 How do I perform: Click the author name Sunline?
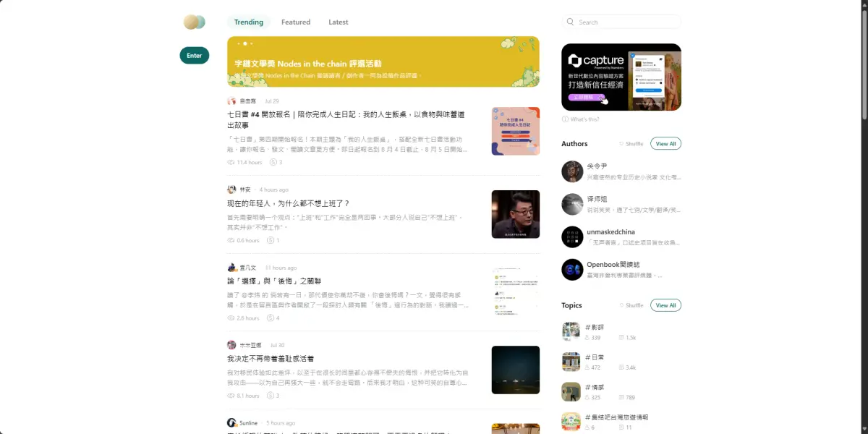(x=248, y=423)
